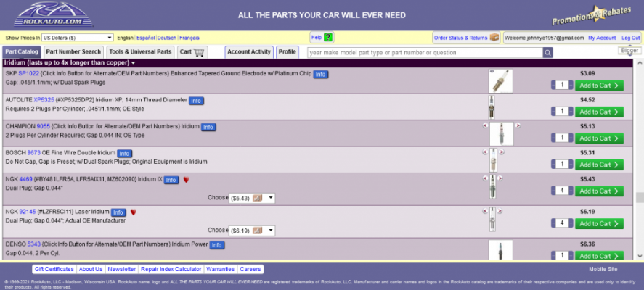Add CHAMPION 9055 to cart
Image resolution: width=644 pixels, height=290 pixels.
click(x=599, y=138)
